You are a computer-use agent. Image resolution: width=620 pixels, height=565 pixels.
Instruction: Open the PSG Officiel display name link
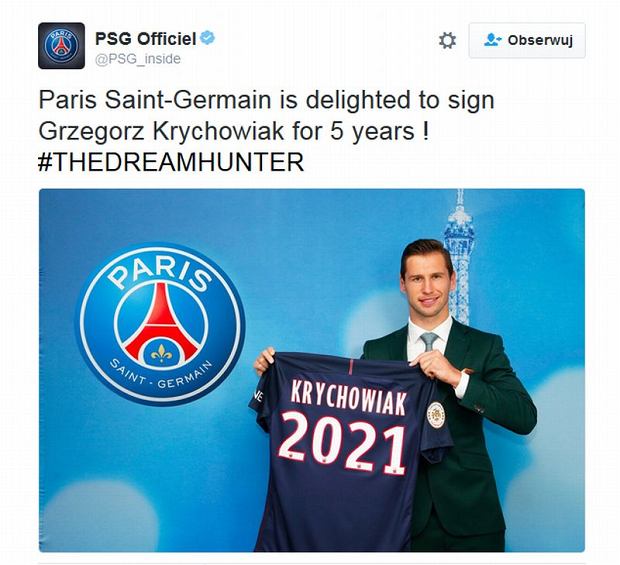146,39
